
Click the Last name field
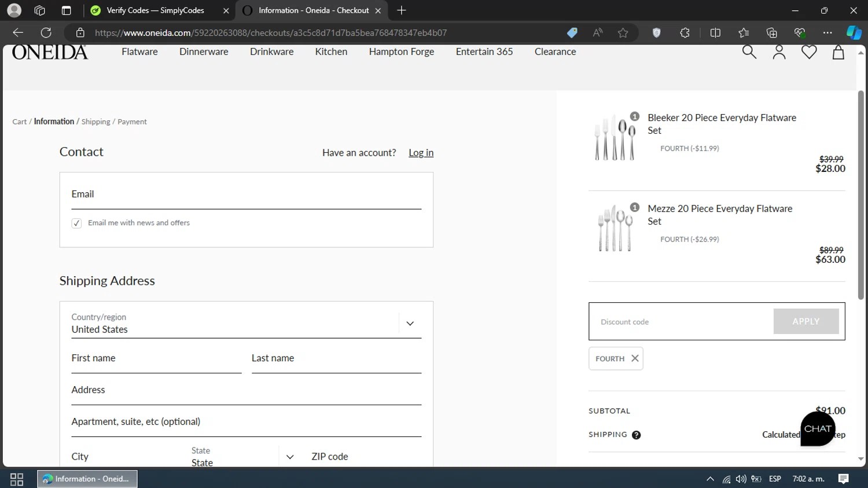click(x=336, y=358)
